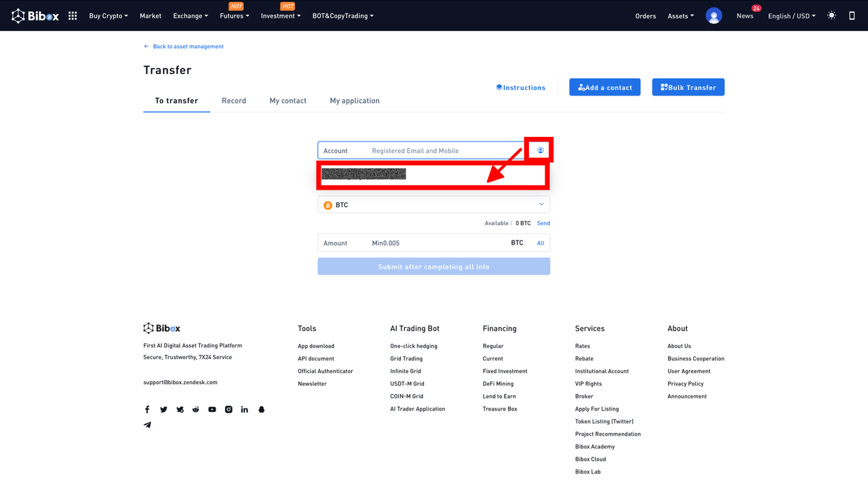
Task: Open the apps grid menu icon
Action: pos(73,16)
